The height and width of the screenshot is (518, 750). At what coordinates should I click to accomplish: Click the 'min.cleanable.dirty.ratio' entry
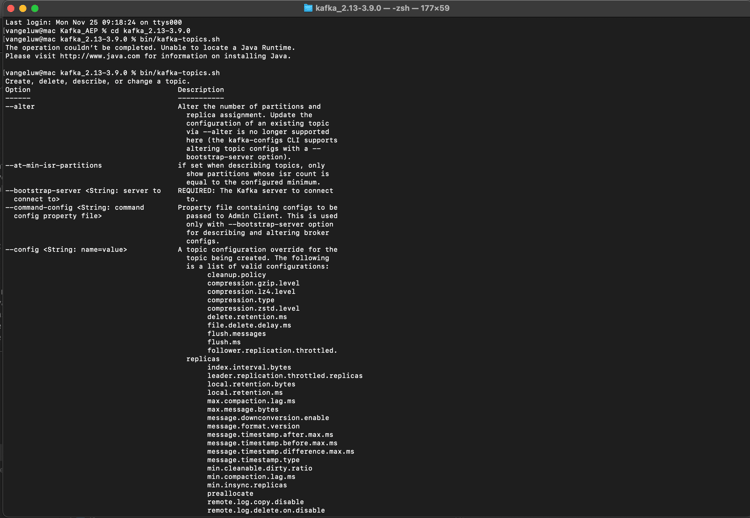tap(260, 469)
